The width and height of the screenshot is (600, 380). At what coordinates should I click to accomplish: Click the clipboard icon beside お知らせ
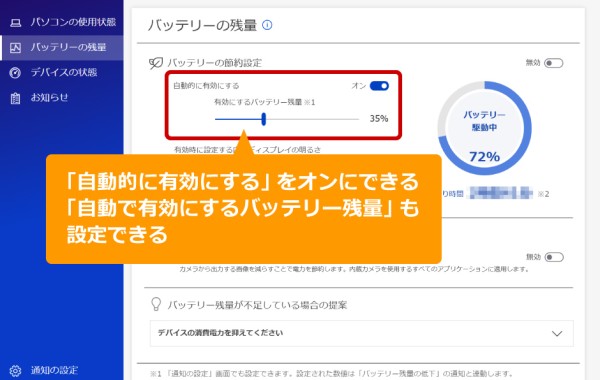(15, 98)
